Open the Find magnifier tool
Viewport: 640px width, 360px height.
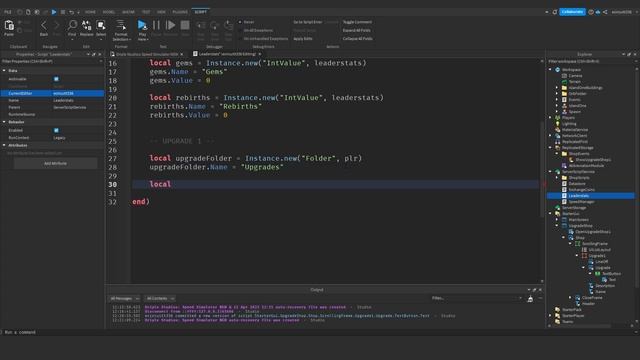[72, 25]
